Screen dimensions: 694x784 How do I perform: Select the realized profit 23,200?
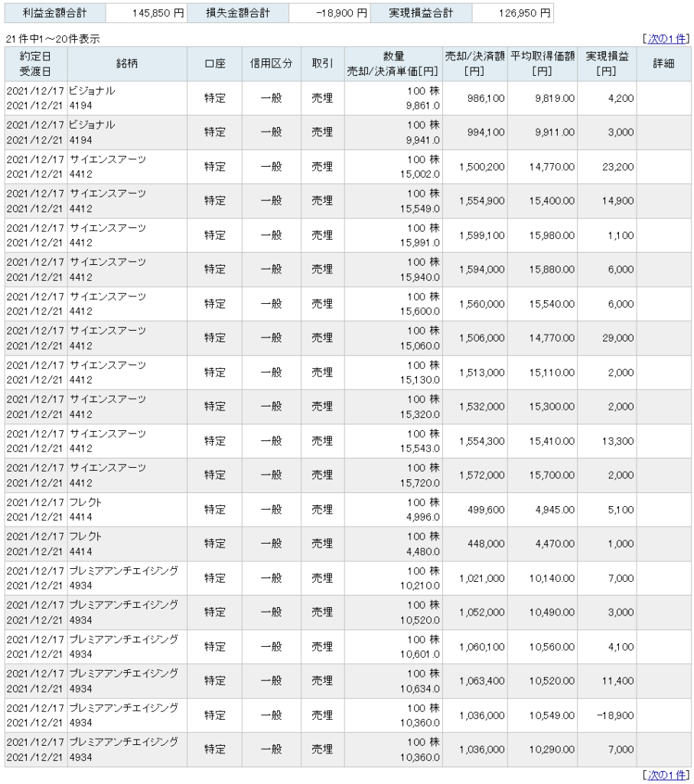[x=618, y=167]
